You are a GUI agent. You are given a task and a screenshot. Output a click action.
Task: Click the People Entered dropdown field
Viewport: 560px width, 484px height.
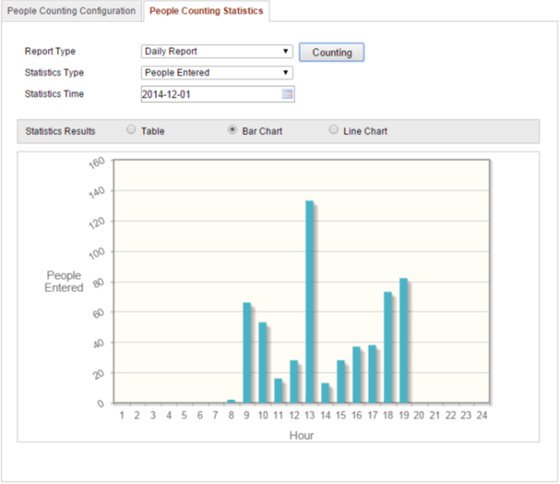217,73
